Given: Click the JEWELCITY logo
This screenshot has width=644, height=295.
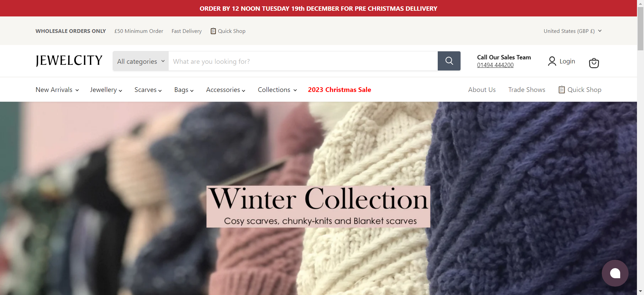Looking at the screenshot, I should tap(69, 61).
